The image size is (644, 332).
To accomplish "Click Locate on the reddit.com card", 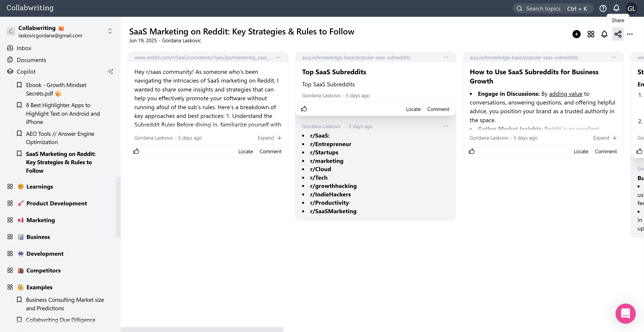I will (x=246, y=151).
